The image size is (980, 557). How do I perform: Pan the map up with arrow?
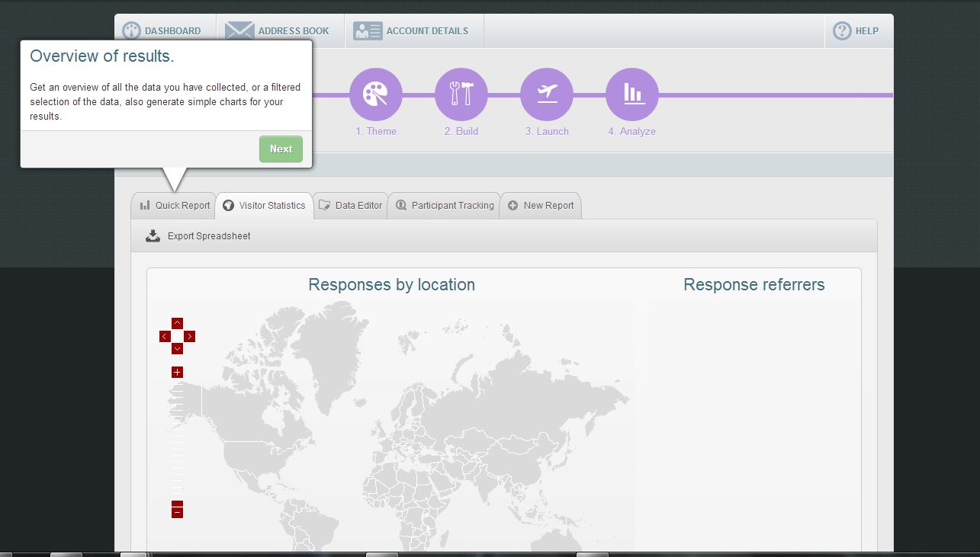pos(177,323)
